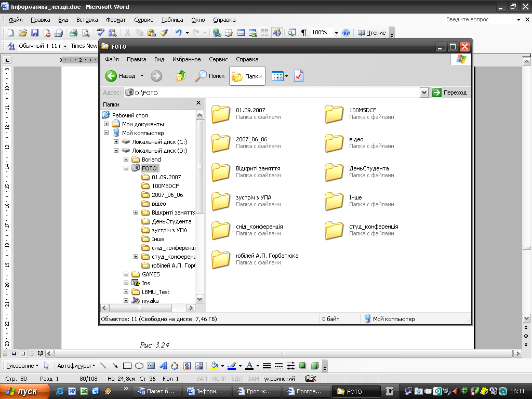Open the Автофигуры dropdown menu
The height and width of the screenshot is (399, 532).
pos(76,366)
